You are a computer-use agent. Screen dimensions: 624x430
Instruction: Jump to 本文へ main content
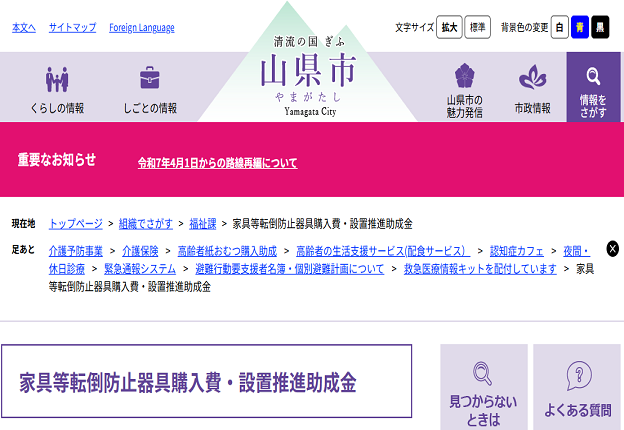pyautogui.click(x=24, y=28)
